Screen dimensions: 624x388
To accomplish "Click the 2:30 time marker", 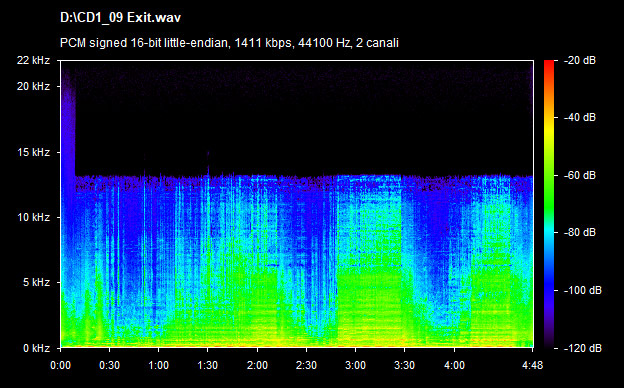I will point(306,365).
